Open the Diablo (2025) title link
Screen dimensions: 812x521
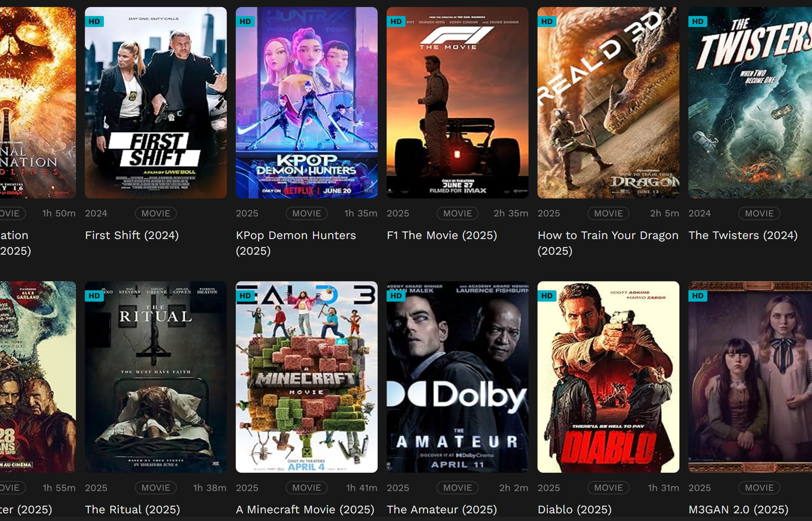coord(574,509)
